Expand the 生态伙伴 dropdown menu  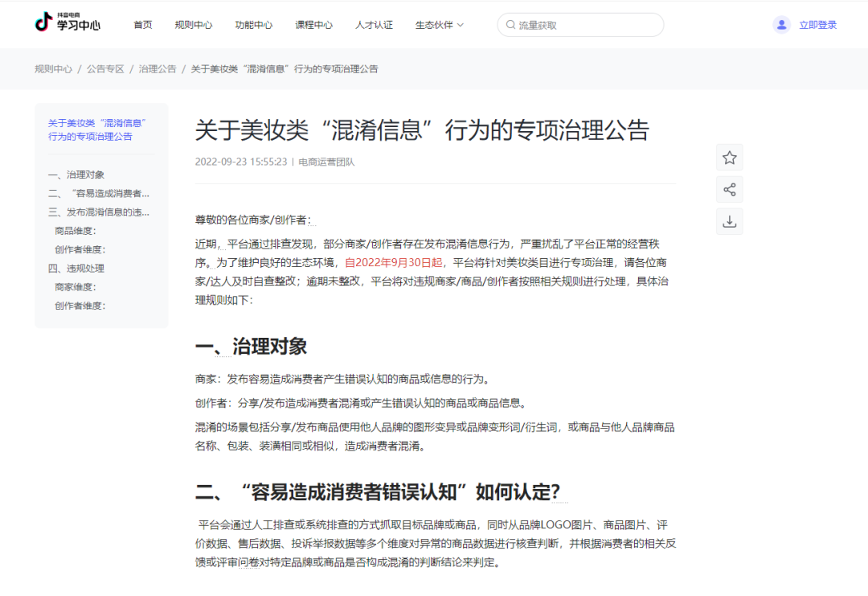(439, 25)
